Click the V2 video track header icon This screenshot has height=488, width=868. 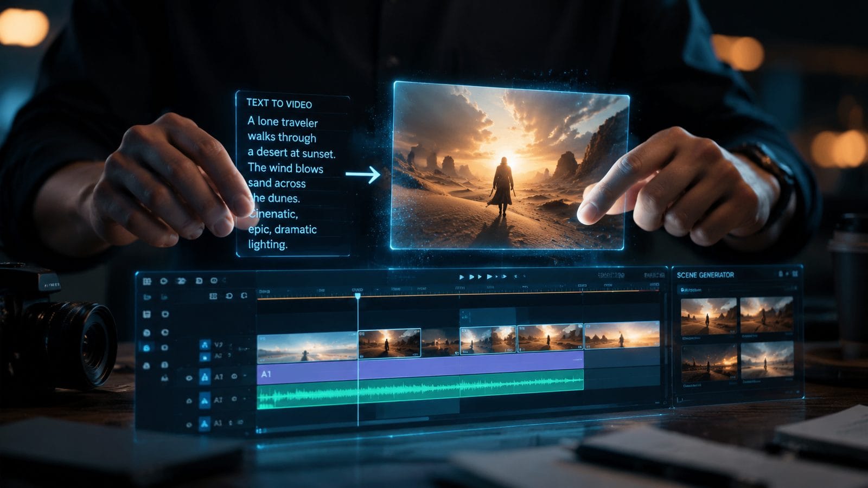(x=205, y=345)
